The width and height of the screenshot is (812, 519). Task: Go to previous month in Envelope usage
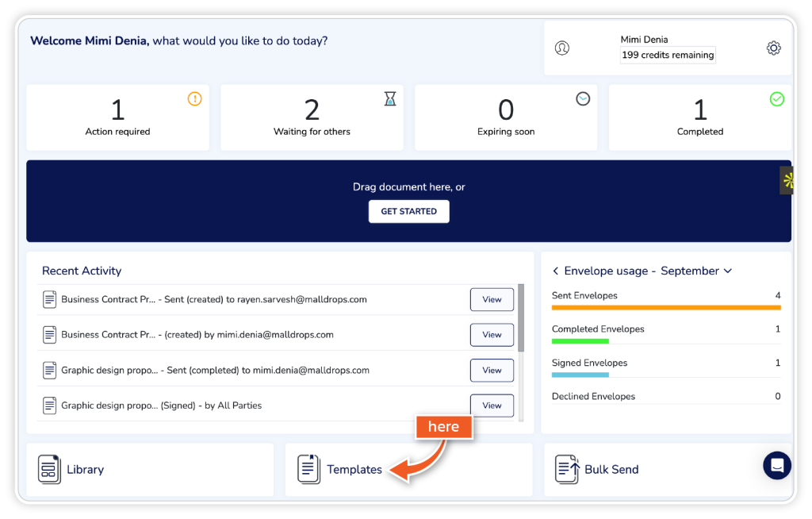(x=555, y=271)
